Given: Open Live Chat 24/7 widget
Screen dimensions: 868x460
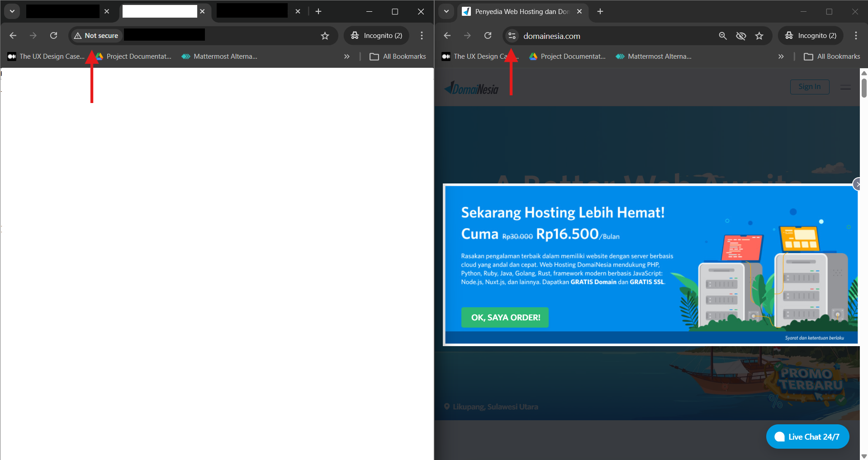Looking at the screenshot, I should click(808, 437).
